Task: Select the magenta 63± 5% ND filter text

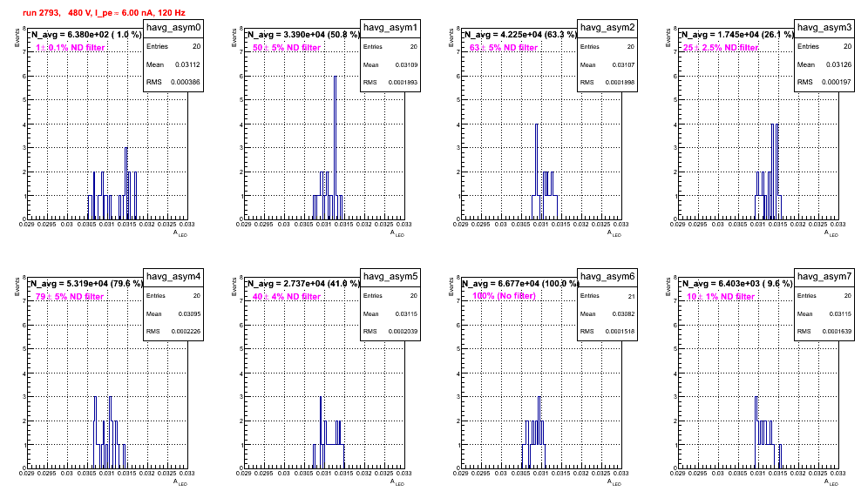Action: click(x=504, y=48)
